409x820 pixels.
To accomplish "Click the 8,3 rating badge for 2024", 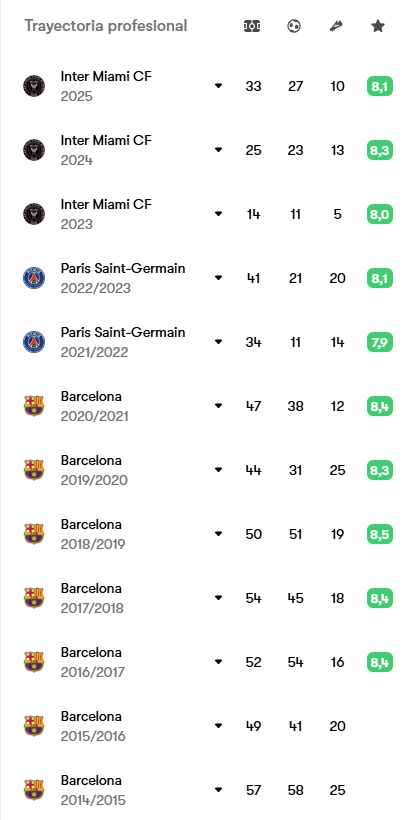I will (380, 150).
